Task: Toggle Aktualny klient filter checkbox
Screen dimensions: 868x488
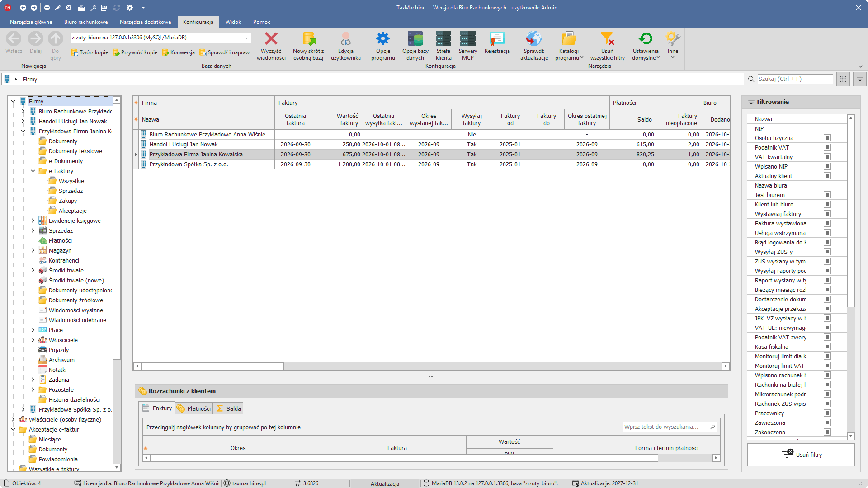Action: 827,176
